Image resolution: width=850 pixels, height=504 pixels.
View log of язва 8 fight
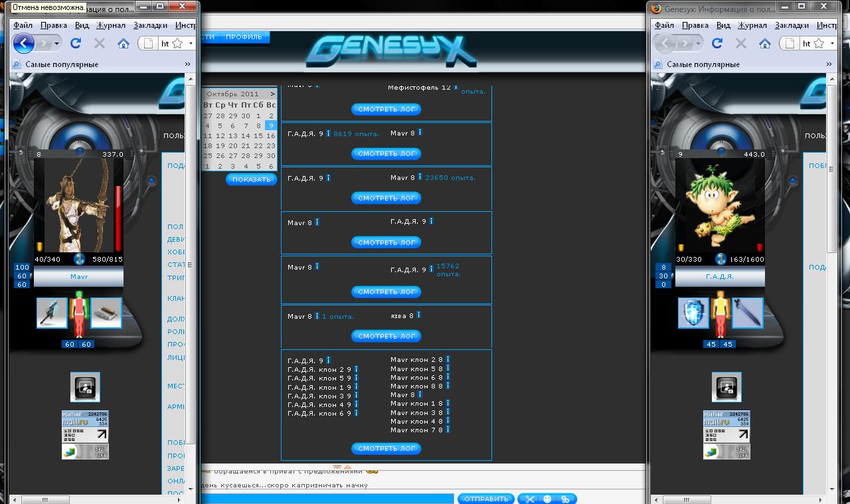pyautogui.click(x=386, y=336)
